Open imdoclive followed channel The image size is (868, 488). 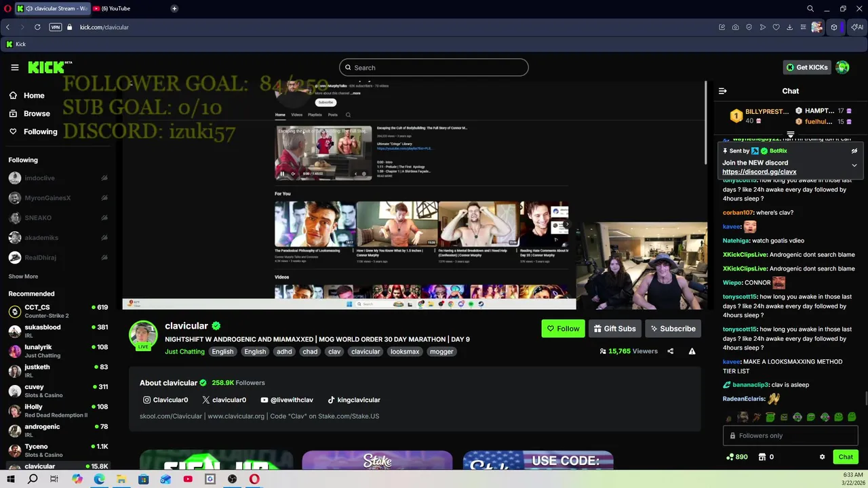[39, 178]
